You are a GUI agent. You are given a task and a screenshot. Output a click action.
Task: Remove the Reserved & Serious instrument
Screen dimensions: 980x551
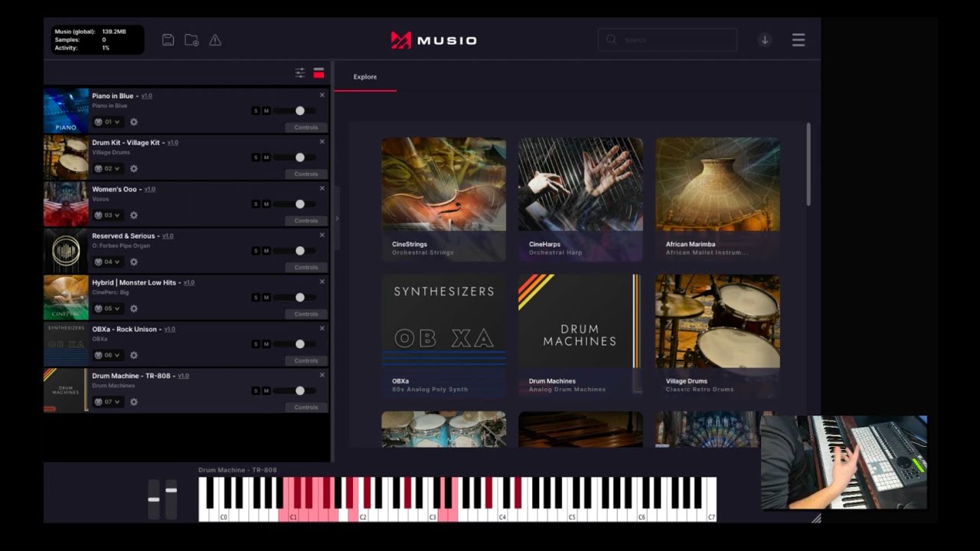(322, 235)
